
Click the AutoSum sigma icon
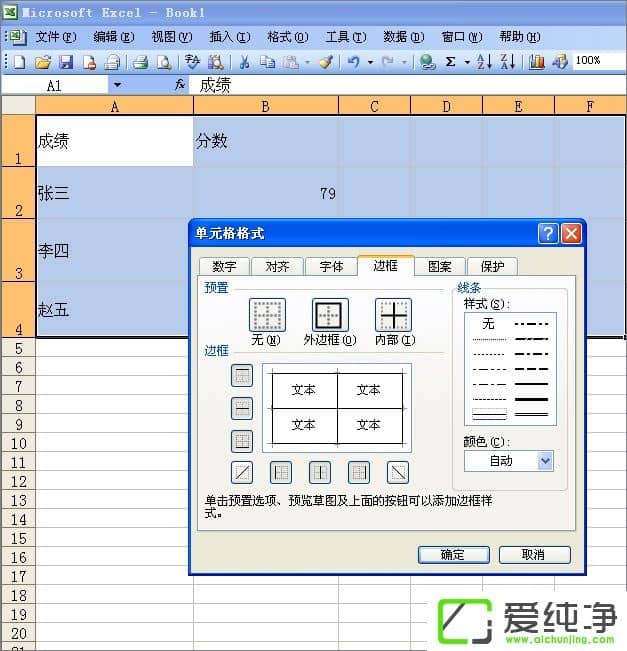[450, 62]
